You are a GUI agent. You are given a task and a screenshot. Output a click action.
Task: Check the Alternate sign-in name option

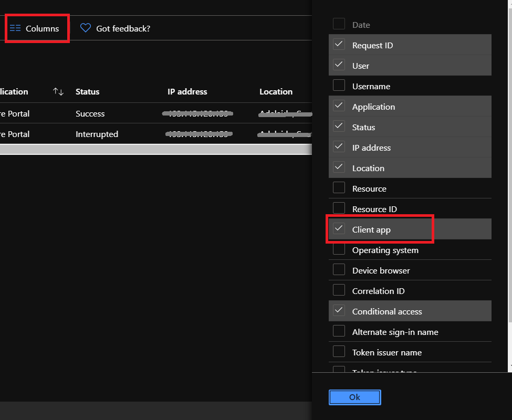point(339,331)
